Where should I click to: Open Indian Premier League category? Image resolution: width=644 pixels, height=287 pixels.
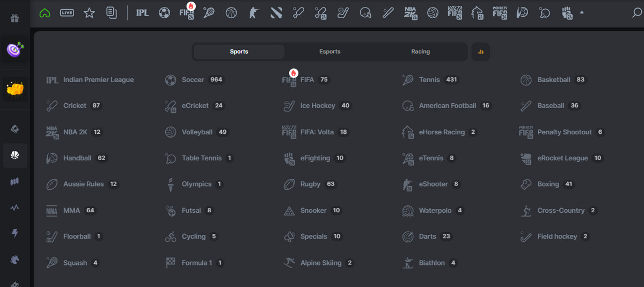click(x=98, y=80)
